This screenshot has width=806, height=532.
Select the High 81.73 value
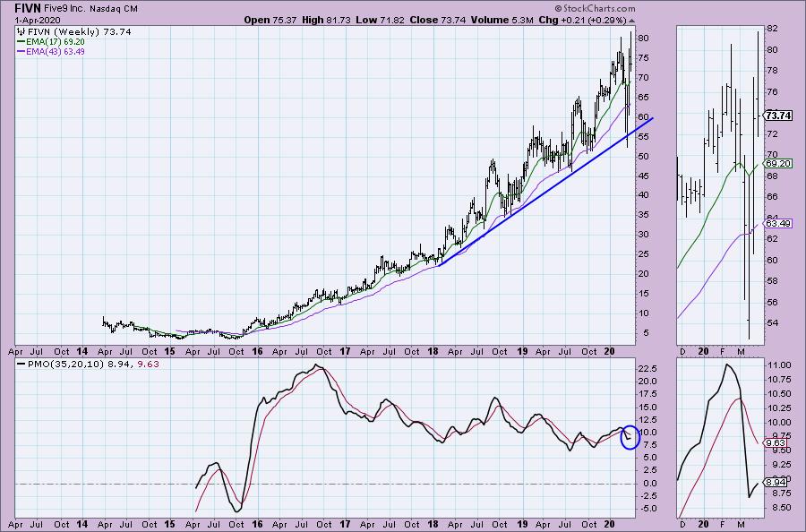click(326, 20)
